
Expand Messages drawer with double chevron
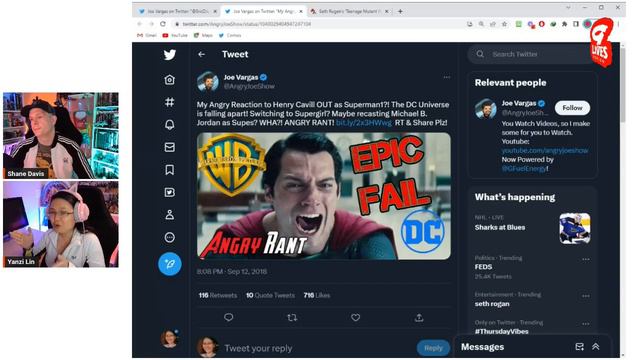click(596, 347)
